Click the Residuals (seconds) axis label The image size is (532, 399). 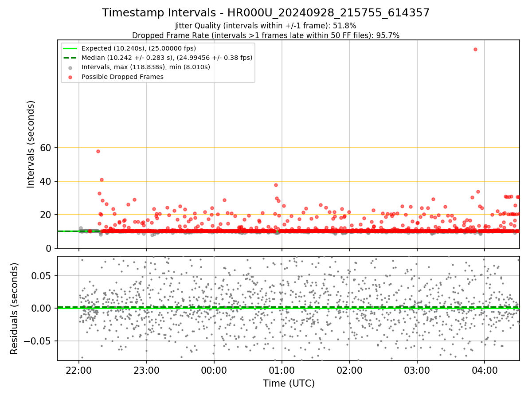click(x=14, y=308)
